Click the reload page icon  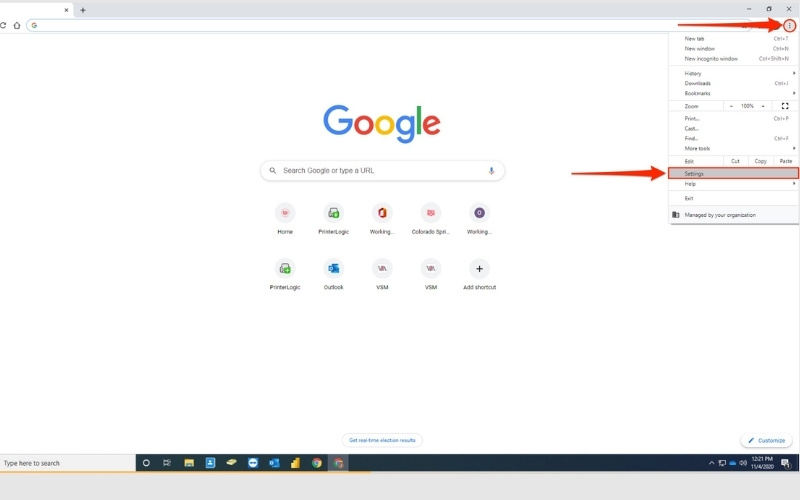click(3, 25)
